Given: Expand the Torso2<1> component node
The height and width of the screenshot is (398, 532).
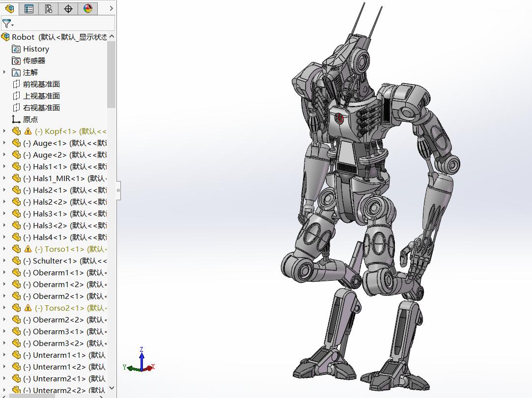Looking at the screenshot, I should click(x=4, y=308).
